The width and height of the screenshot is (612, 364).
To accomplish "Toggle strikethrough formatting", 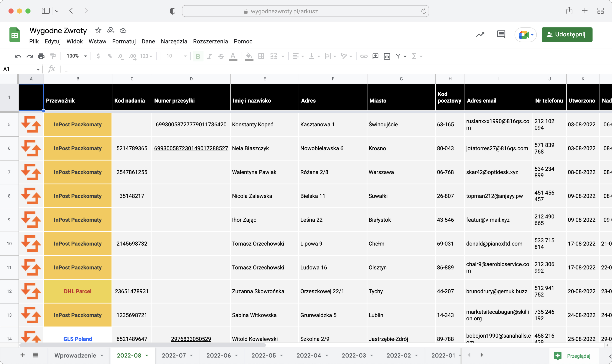I will [221, 56].
